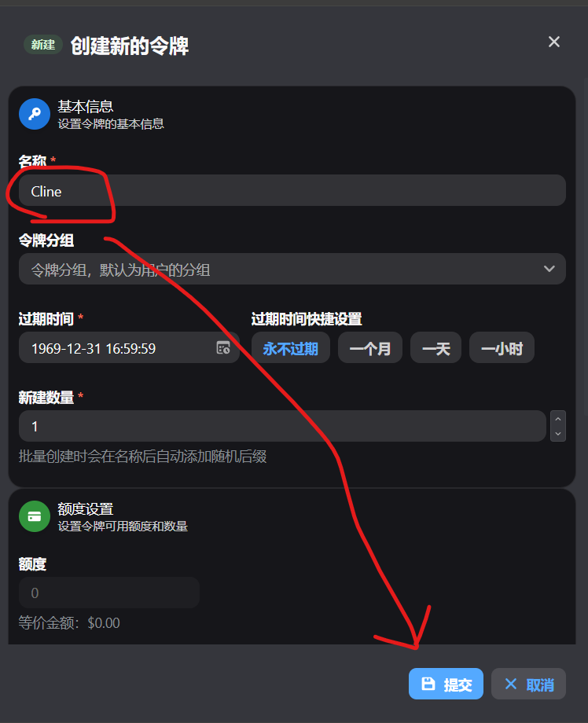Open the calendar picker icon in 过期时间
Viewport: 588px width, 723px height.
223,347
